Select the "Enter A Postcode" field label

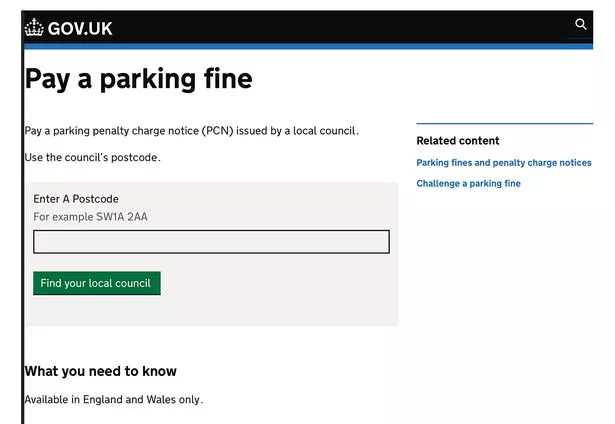pos(76,199)
